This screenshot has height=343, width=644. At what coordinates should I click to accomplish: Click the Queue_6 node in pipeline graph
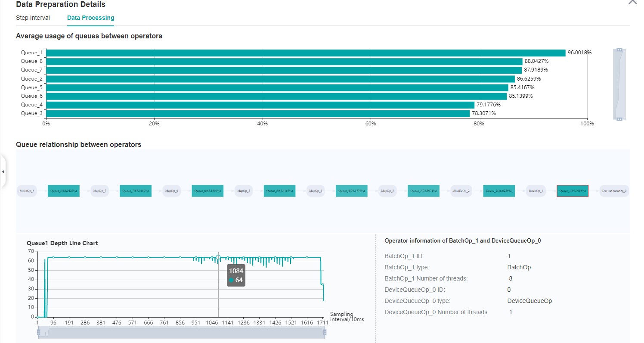coord(207,190)
